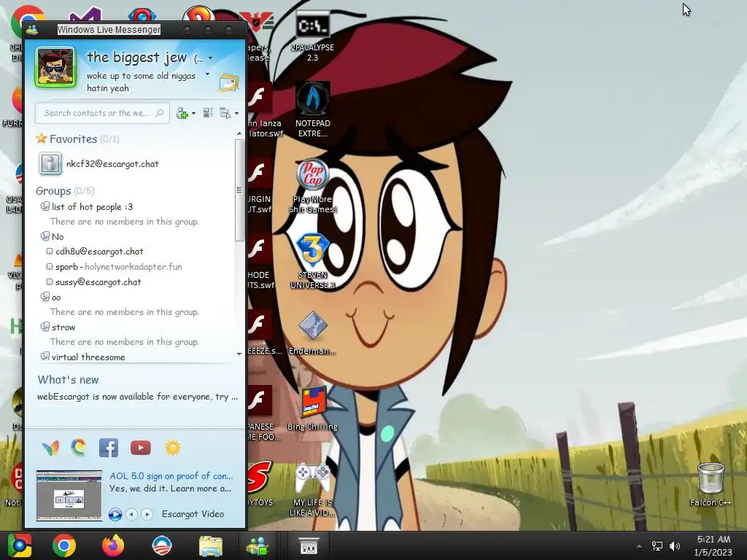
Task: Open the STEVEN UNIVERSE 3 desktop icon
Action: (x=312, y=262)
